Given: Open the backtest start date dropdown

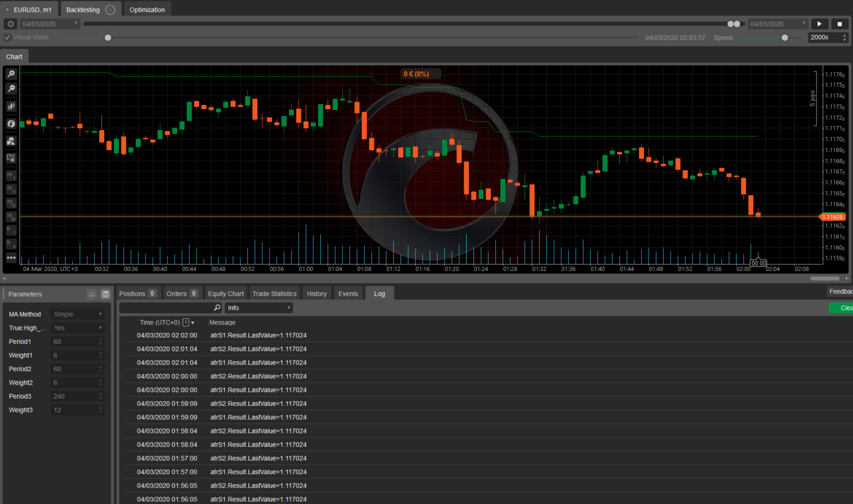Looking at the screenshot, I should click(50, 24).
